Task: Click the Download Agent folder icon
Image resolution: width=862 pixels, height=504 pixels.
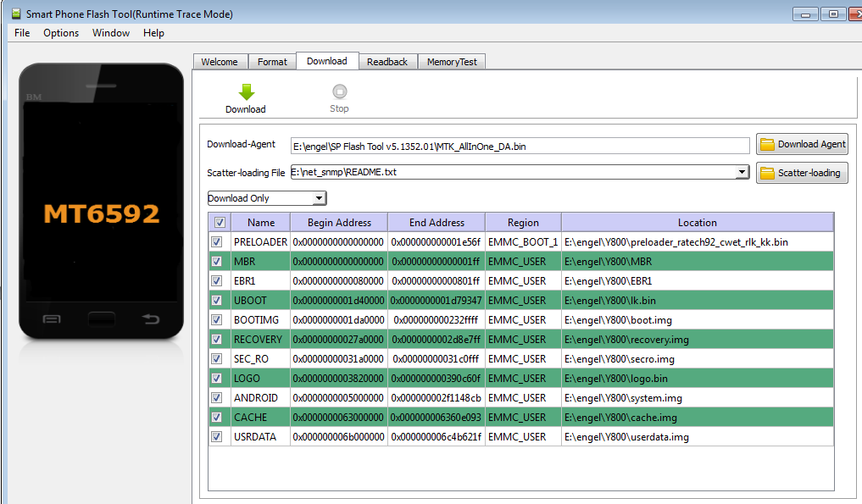Action: (x=767, y=145)
